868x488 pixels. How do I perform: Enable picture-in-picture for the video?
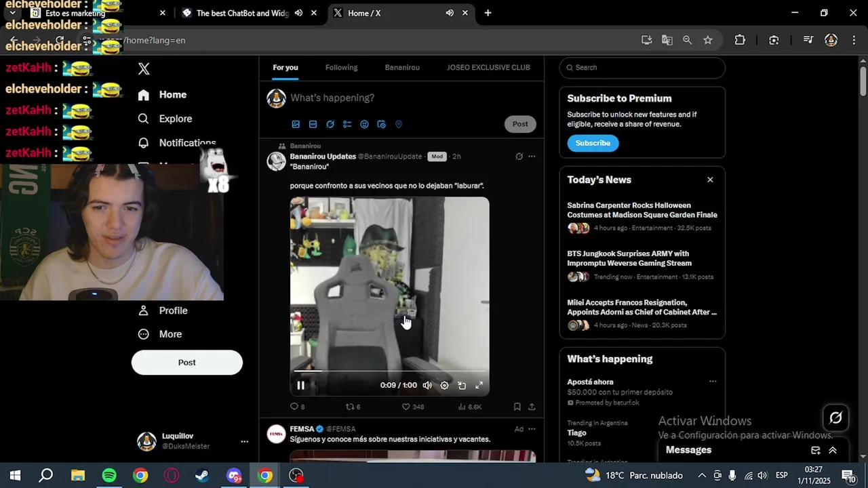point(462,385)
